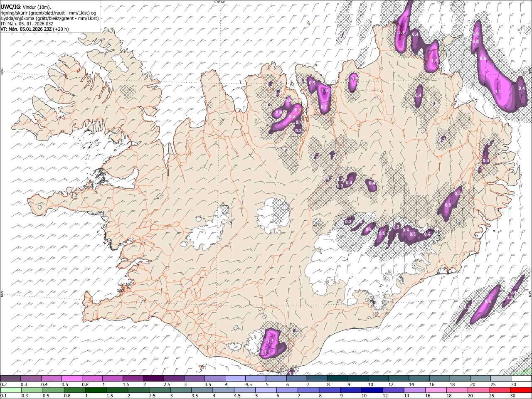The width and height of the screenshot is (532, 399).
Task: Click the 2.5 swatch in bottom green legend row
Action: coord(160,390)
